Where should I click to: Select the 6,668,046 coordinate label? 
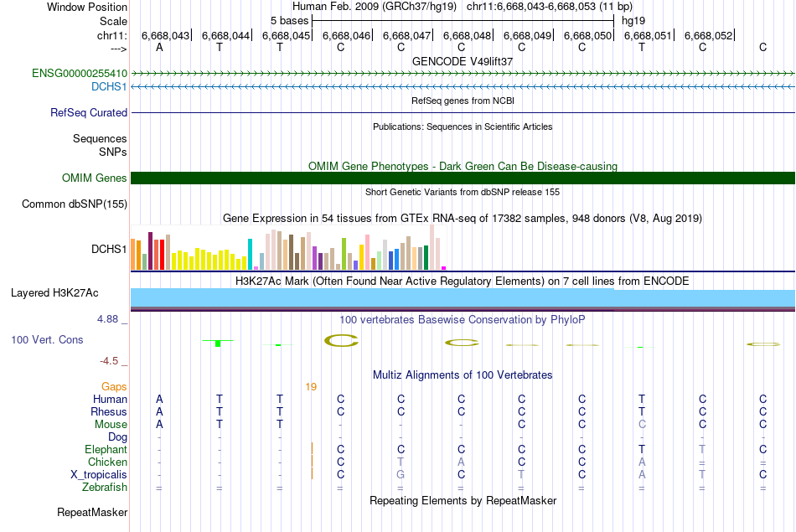[347, 35]
